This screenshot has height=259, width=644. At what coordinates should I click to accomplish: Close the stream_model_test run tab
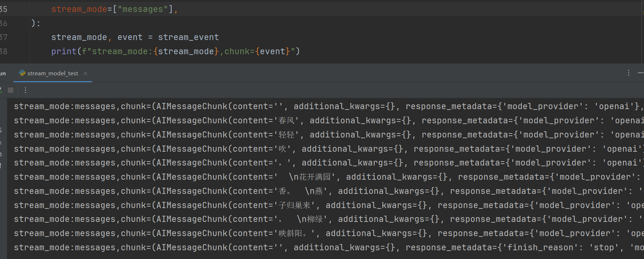point(85,73)
